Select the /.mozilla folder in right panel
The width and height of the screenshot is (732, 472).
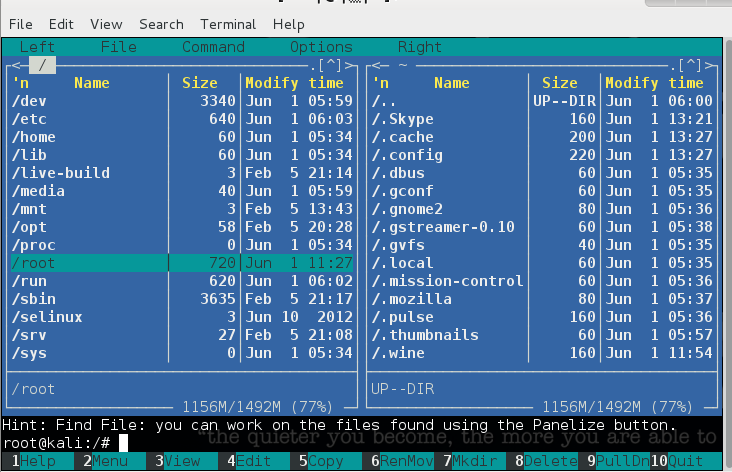pyautogui.click(x=411, y=299)
